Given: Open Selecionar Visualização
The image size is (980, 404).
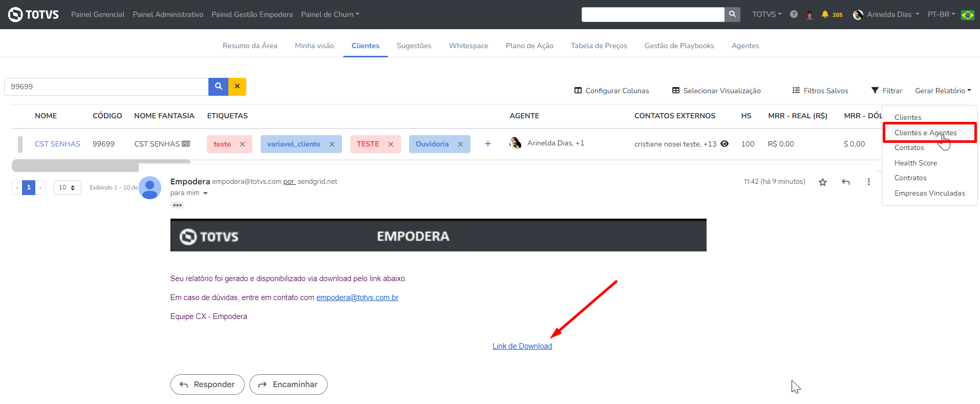Looking at the screenshot, I should (716, 91).
